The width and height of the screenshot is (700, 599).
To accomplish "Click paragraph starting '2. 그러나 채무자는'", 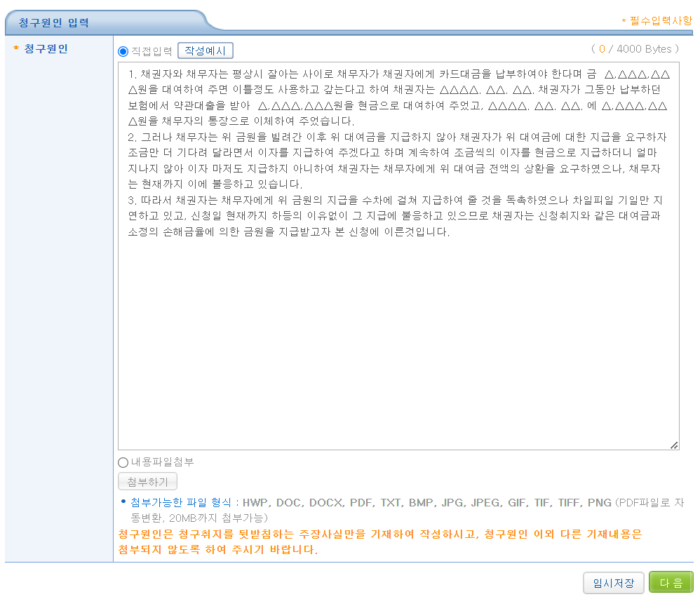I will click(397, 160).
